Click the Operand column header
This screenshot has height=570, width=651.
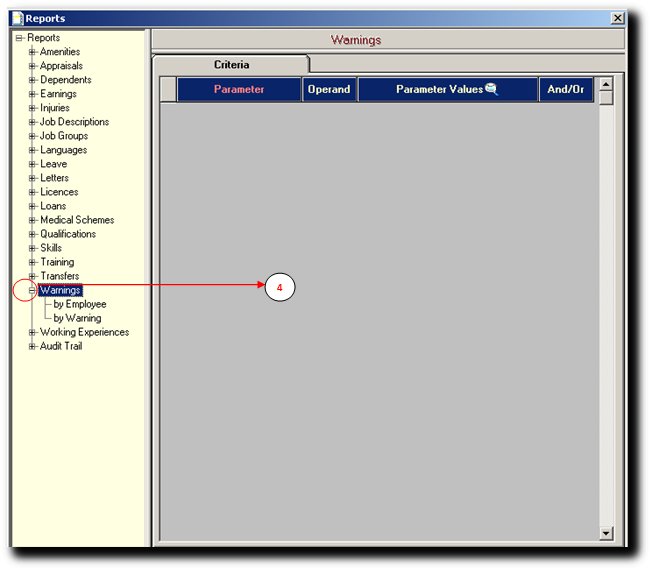[329, 90]
